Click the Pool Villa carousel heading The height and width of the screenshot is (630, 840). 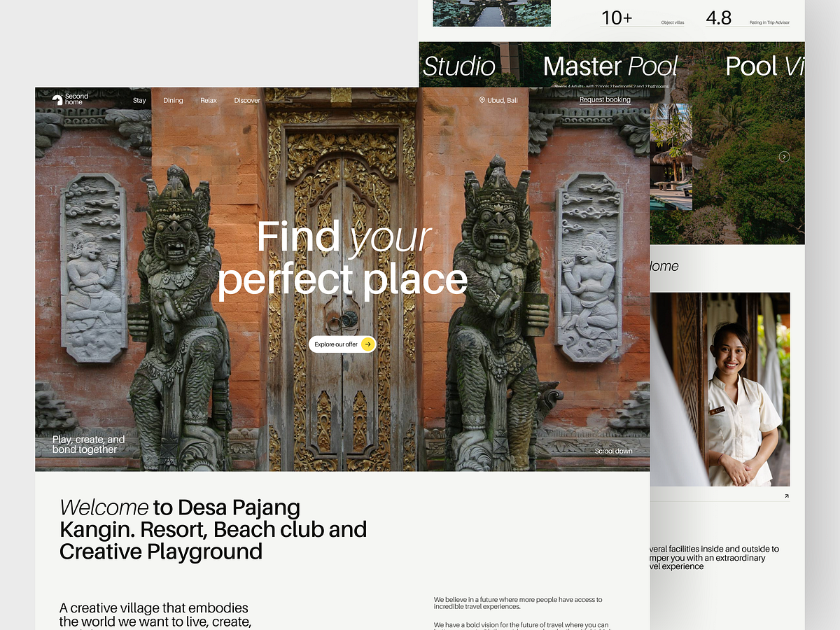(766, 66)
